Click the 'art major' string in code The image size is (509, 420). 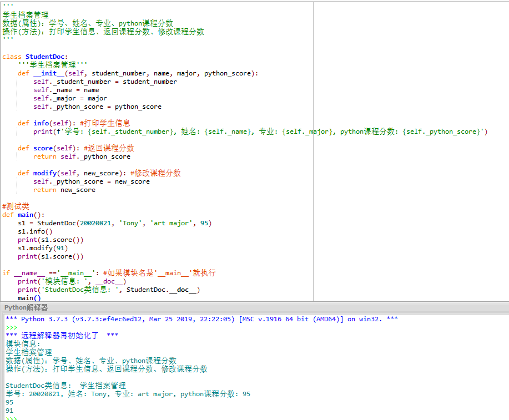click(171, 223)
